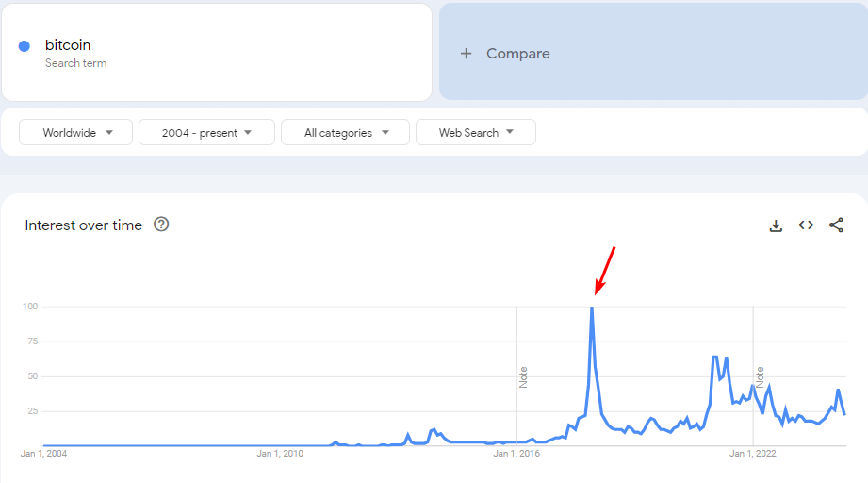The image size is (868, 483).
Task: Open the embed code icon
Action: pos(806,225)
